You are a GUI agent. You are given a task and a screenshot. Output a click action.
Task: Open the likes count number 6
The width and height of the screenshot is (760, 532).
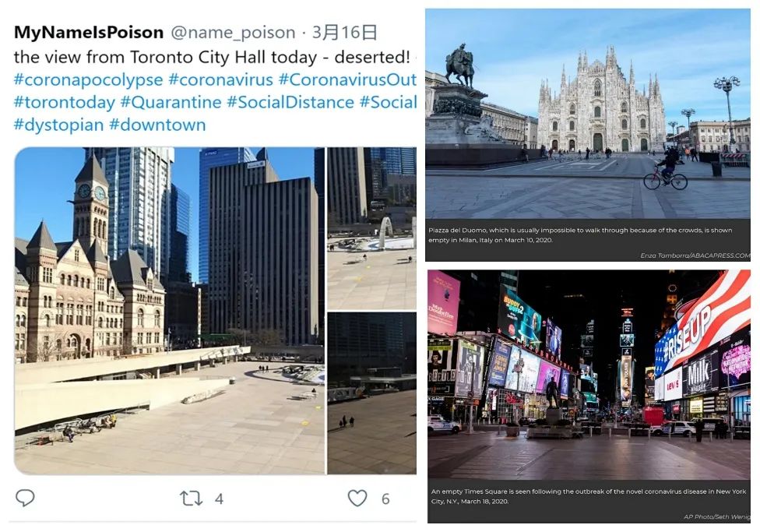tap(385, 499)
